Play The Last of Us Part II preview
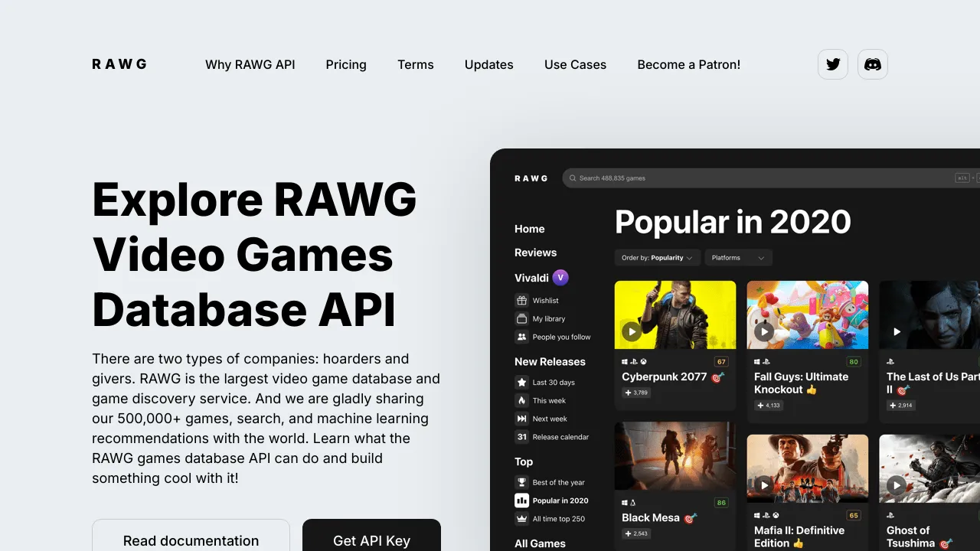Screen dimensions: 980x551 [897, 331]
